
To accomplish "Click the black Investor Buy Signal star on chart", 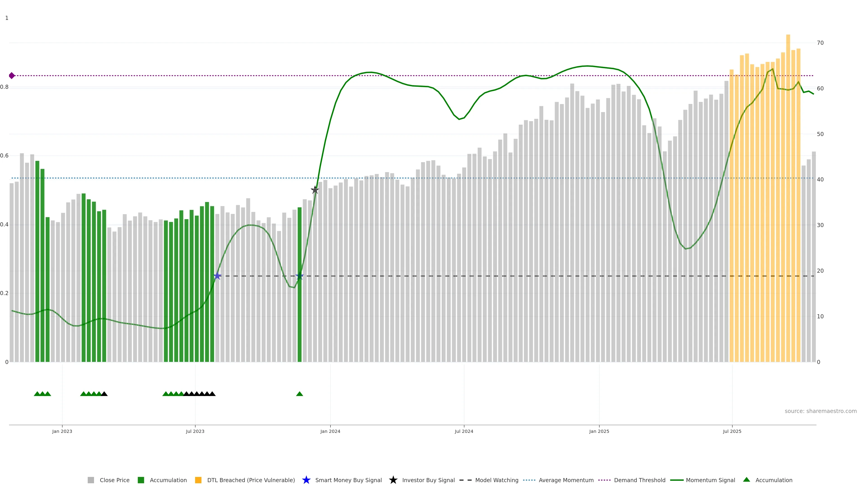I will point(315,190).
